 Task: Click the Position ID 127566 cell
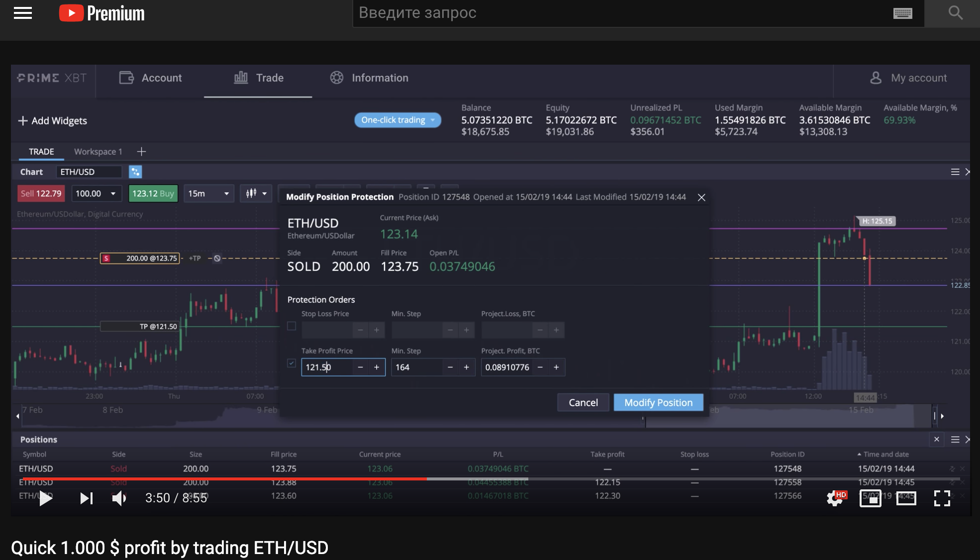pyautogui.click(x=787, y=495)
